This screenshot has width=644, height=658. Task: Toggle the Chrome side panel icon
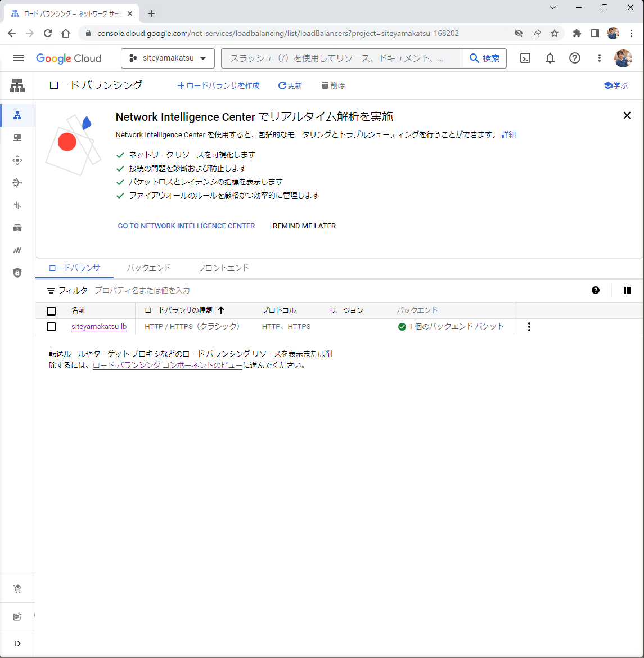(595, 33)
